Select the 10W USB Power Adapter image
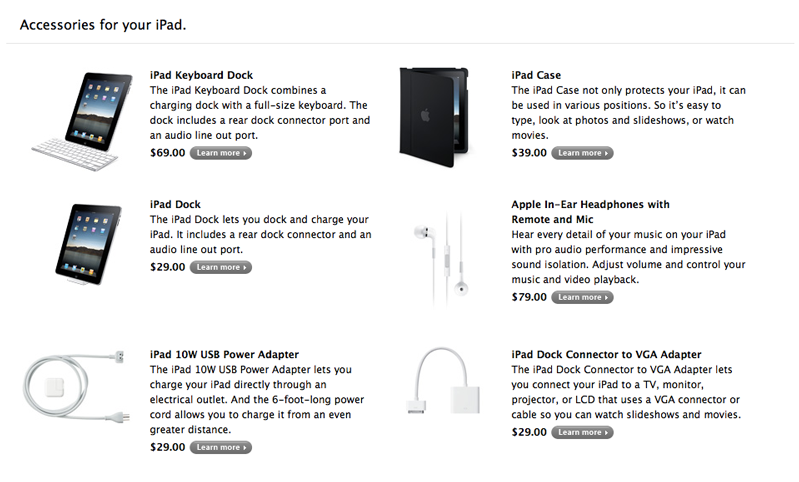This screenshot has width=799, height=482. tap(75, 386)
